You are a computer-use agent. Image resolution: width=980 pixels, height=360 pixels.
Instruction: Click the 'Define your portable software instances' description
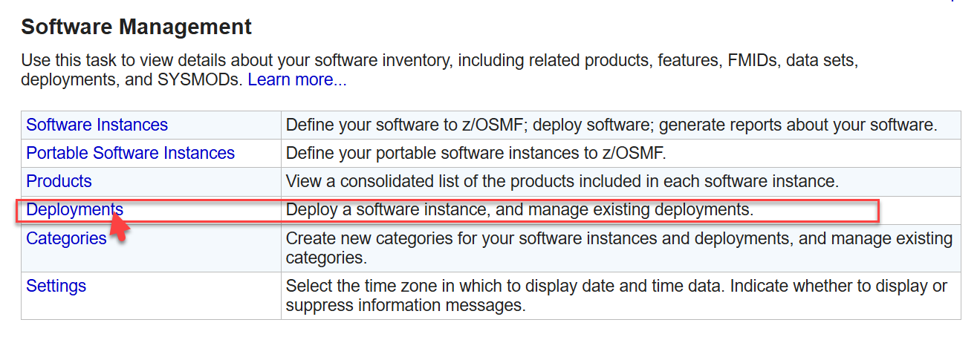tap(476, 153)
